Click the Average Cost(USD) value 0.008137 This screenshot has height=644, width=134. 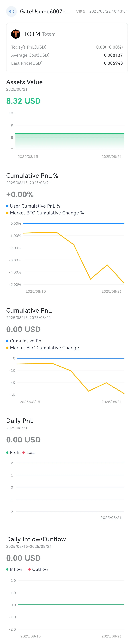click(x=113, y=55)
